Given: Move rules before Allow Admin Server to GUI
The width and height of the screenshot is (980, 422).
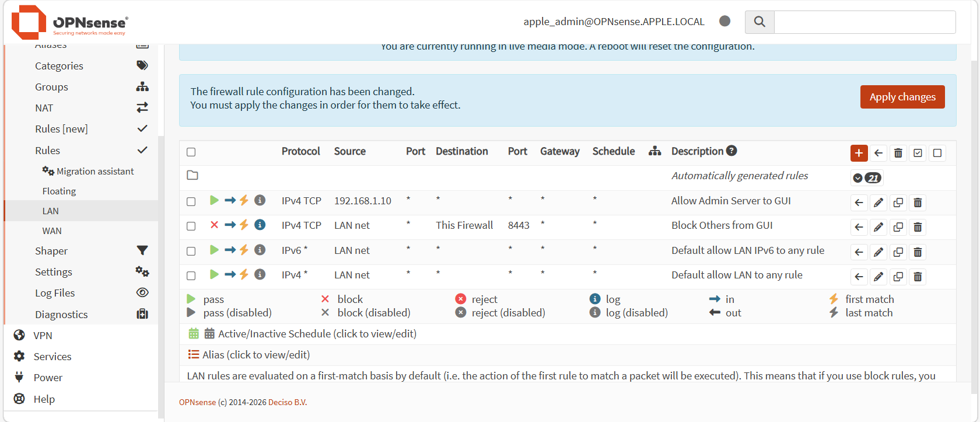Looking at the screenshot, I should click(x=859, y=203).
